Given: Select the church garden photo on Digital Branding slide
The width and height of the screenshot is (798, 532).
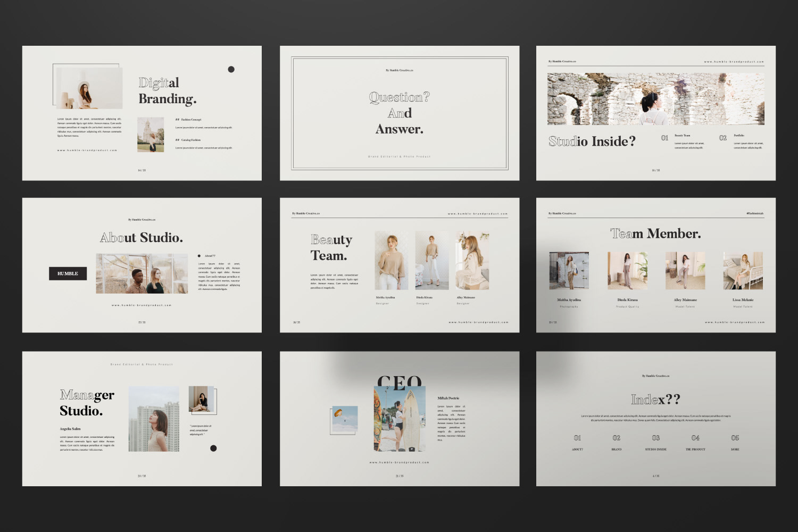Looking at the screenshot, I should (151, 135).
